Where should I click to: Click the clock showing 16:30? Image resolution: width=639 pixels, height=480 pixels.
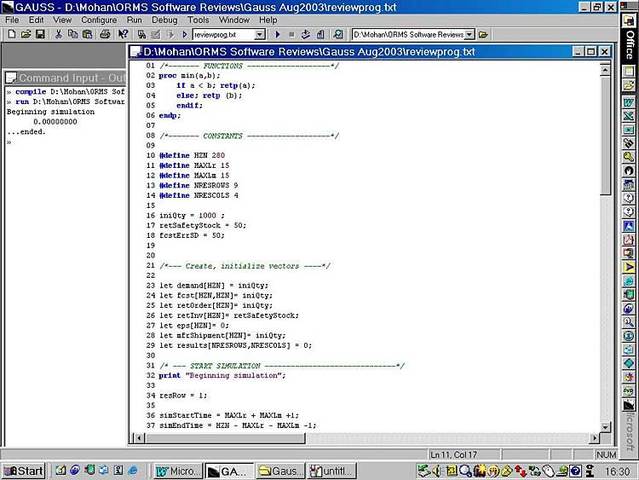click(x=617, y=471)
